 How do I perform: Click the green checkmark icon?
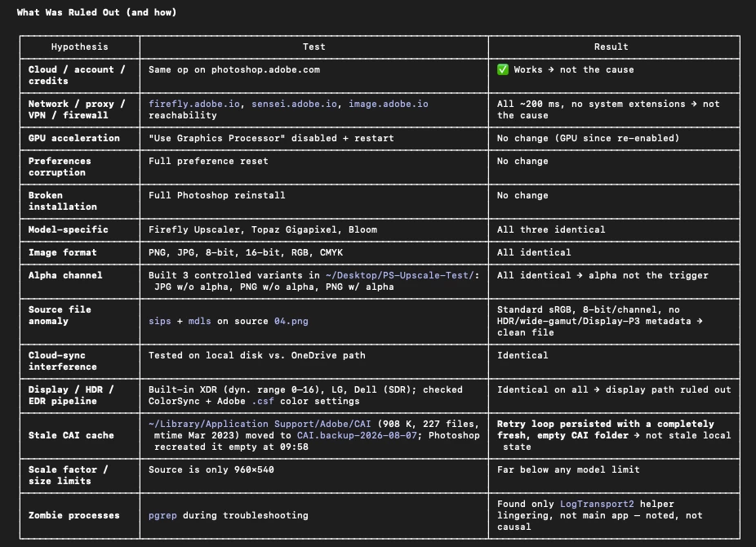point(502,69)
